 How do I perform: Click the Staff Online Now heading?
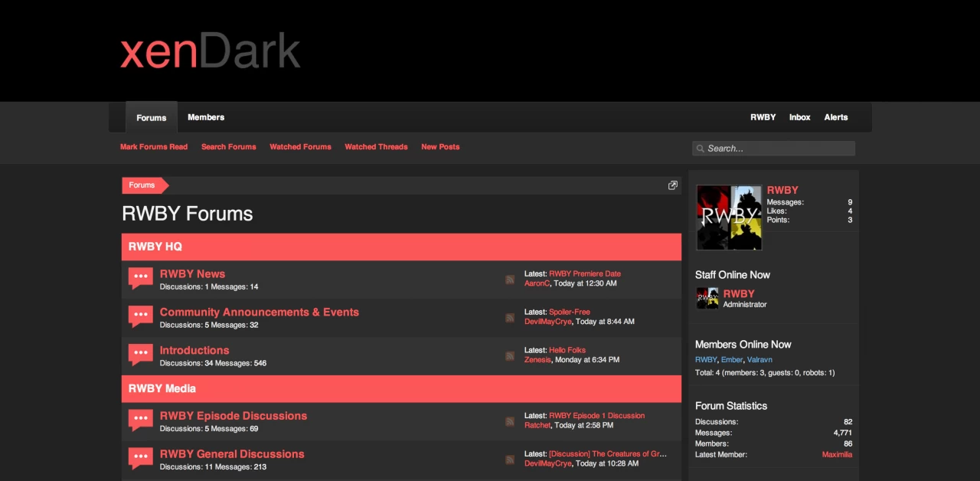[733, 275]
